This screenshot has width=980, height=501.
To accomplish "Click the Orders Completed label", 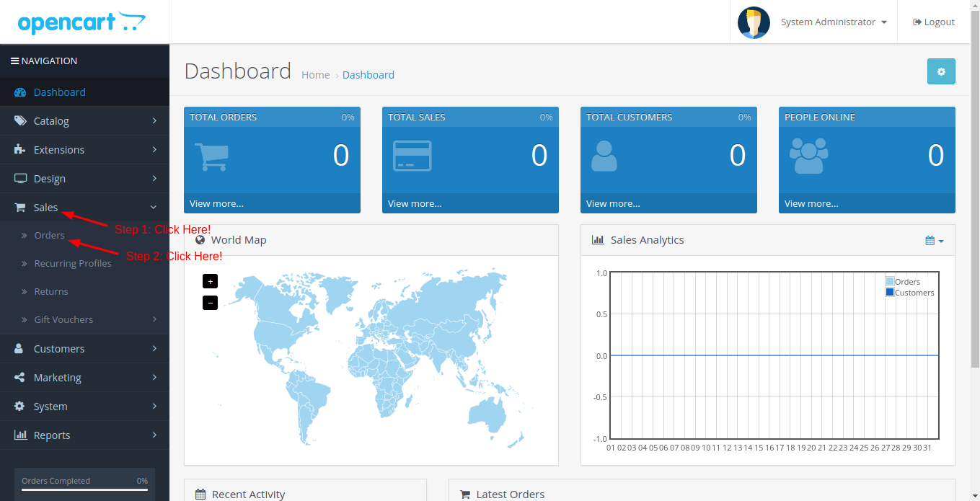I will click(56, 481).
